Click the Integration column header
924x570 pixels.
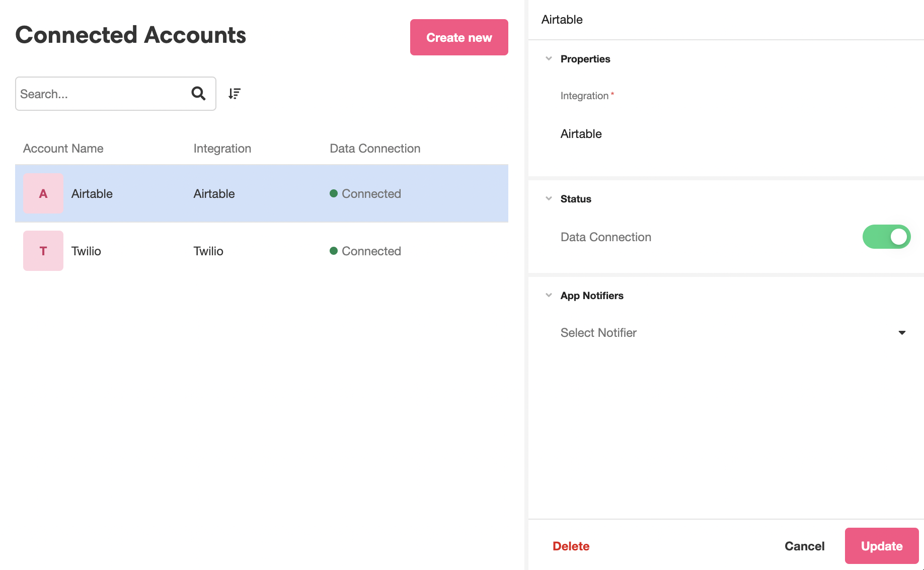tap(222, 149)
